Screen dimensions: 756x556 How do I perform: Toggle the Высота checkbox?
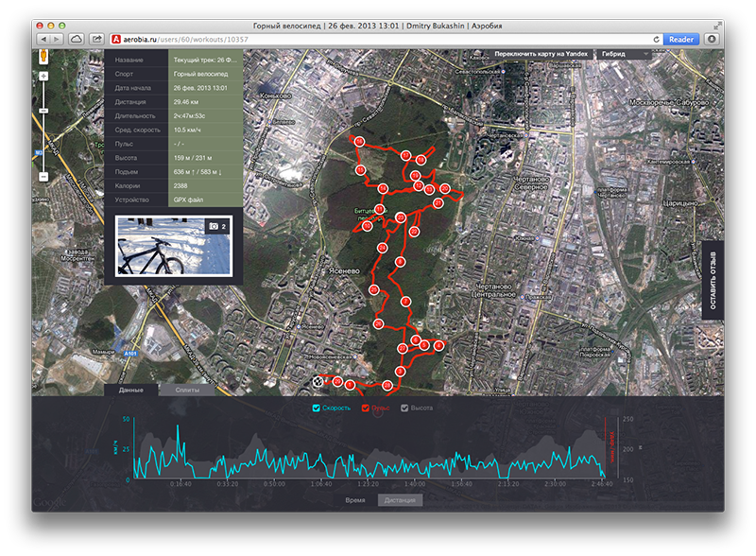coord(404,408)
